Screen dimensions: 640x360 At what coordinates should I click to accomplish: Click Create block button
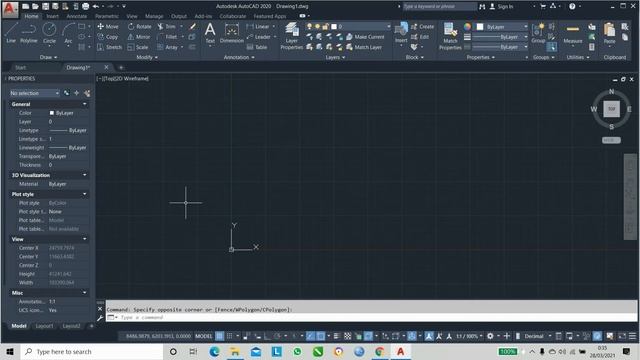point(422,27)
